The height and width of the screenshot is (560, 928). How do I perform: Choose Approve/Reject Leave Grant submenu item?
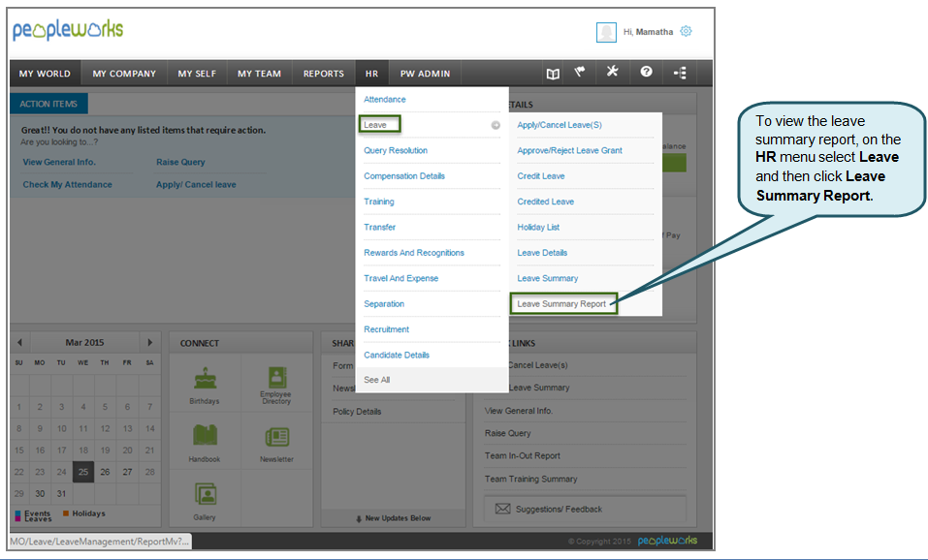pos(570,150)
